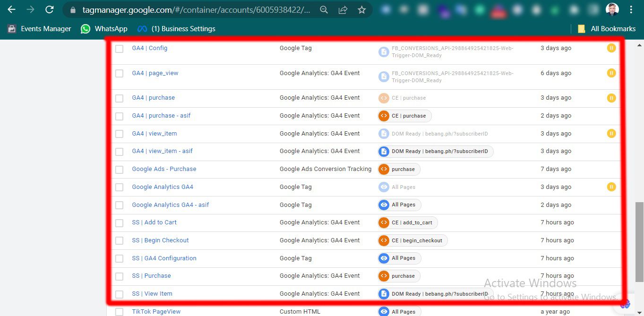Open Chrome's three-dot menu
Screen dimensions: 644x316
pos(631,9)
